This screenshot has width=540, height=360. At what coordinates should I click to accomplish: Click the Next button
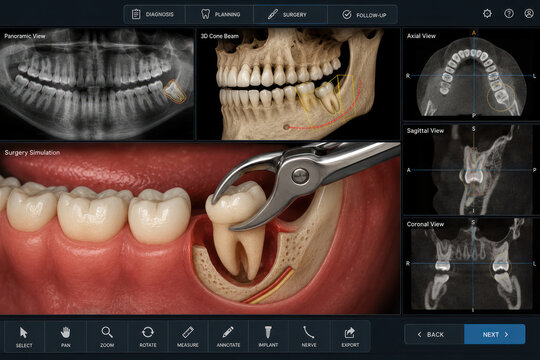pyautogui.click(x=495, y=334)
